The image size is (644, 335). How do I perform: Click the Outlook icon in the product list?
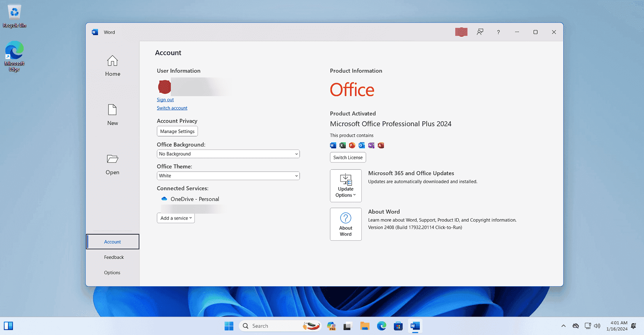[x=361, y=145]
